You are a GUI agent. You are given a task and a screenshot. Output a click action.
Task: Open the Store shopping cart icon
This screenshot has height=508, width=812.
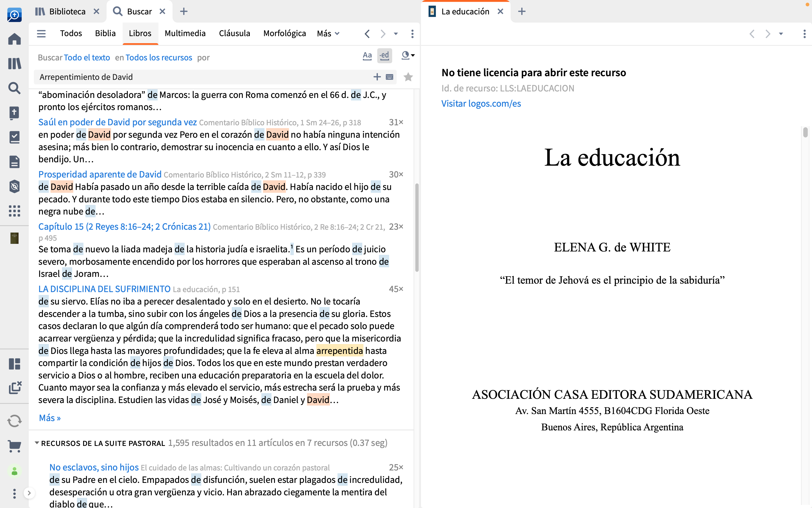pyautogui.click(x=14, y=446)
